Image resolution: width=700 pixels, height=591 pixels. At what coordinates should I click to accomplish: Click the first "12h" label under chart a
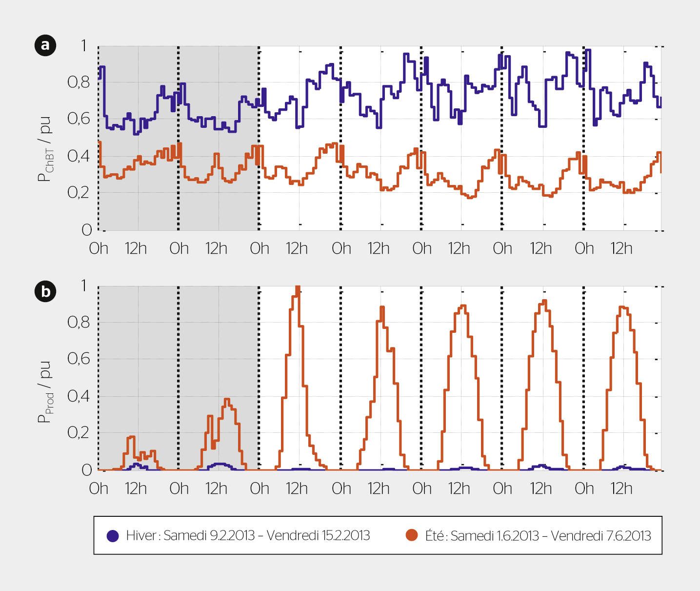pos(136,248)
